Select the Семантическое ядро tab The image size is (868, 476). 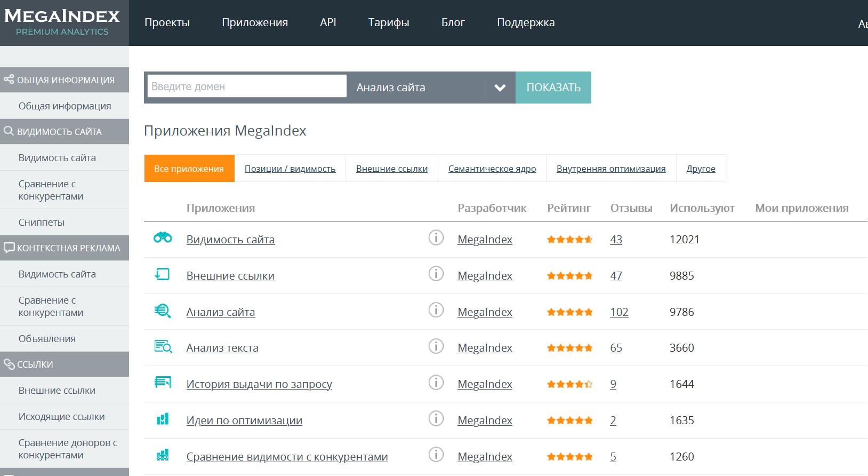click(x=492, y=169)
